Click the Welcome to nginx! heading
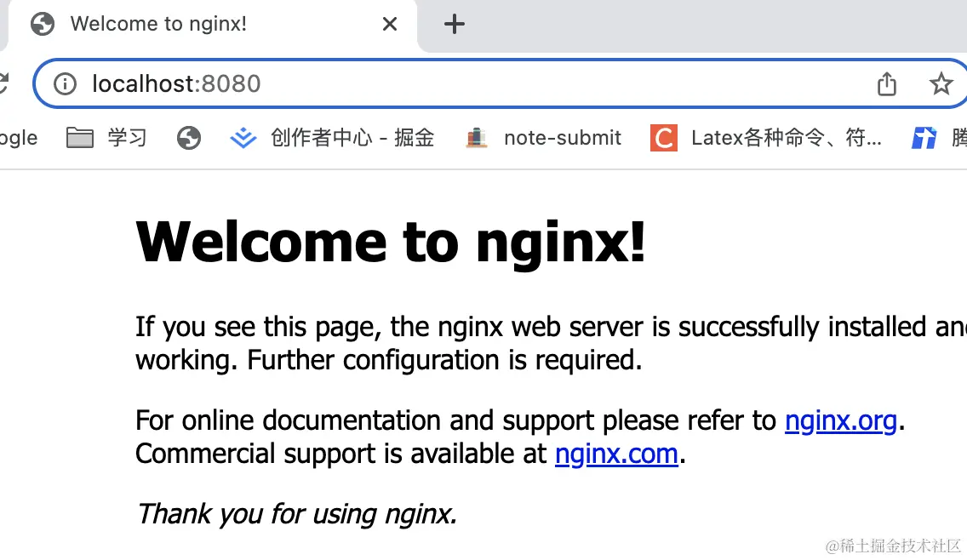The width and height of the screenshot is (967, 560). pyautogui.click(x=391, y=242)
